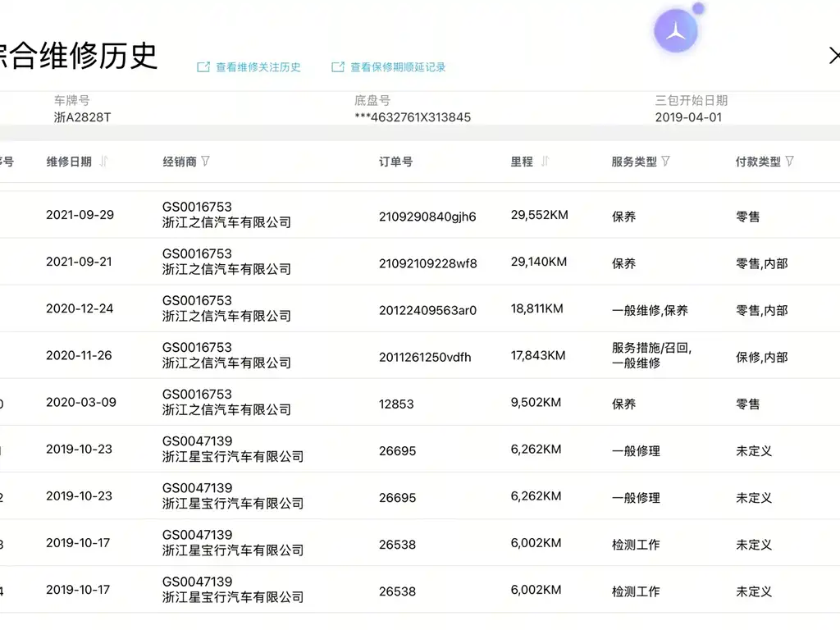Close the 综合维修历史 panel
This screenshot has width=840, height=630.
pos(833,56)
